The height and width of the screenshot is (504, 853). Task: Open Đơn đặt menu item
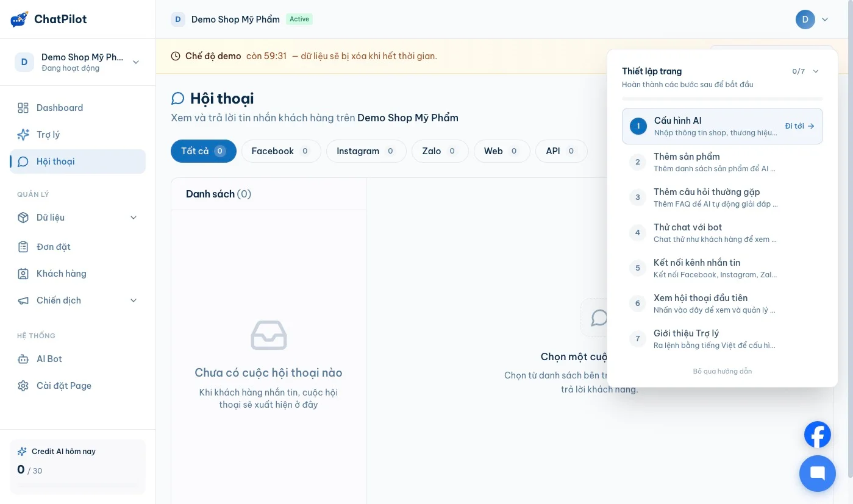click(x=78, y=247)
